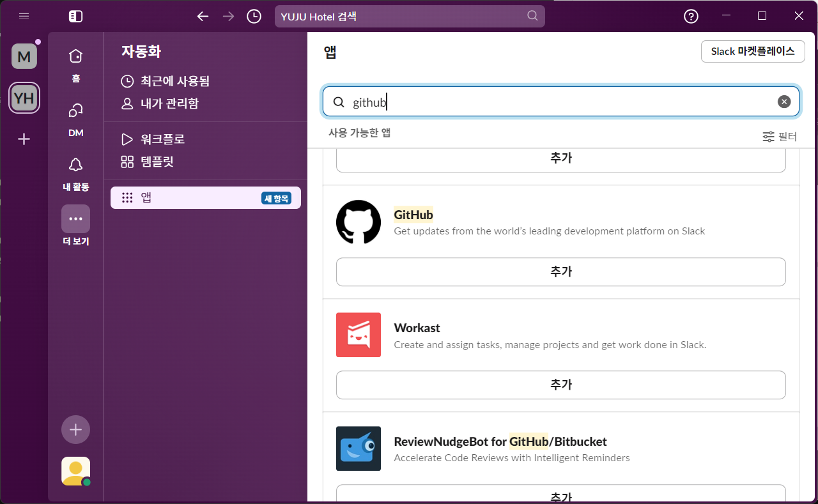Toggle the sidebar layout icon
818x504 pixels.
(x=75, y=16)
